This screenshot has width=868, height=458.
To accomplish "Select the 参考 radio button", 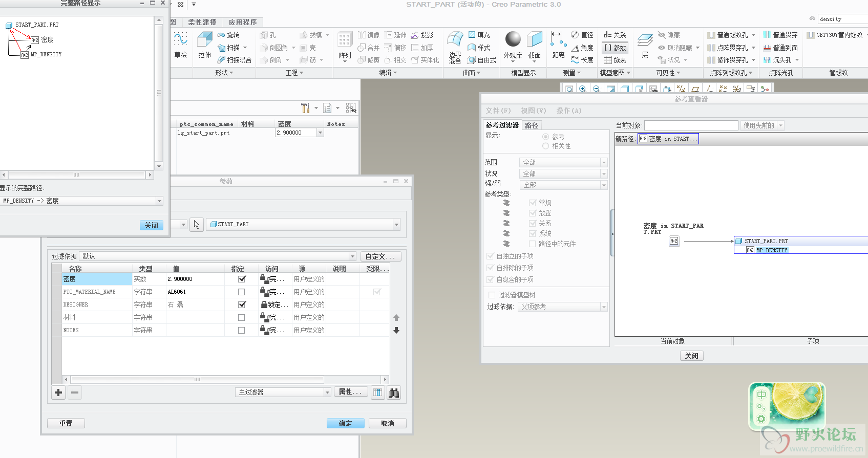I will coord(545,137).
